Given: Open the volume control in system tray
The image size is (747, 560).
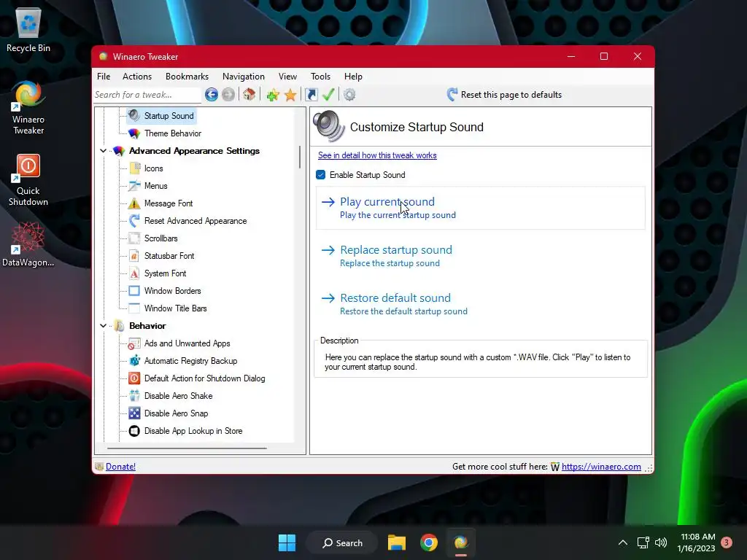Looking at the screenshot, I should pyautogui.click(x=661, y=542).
